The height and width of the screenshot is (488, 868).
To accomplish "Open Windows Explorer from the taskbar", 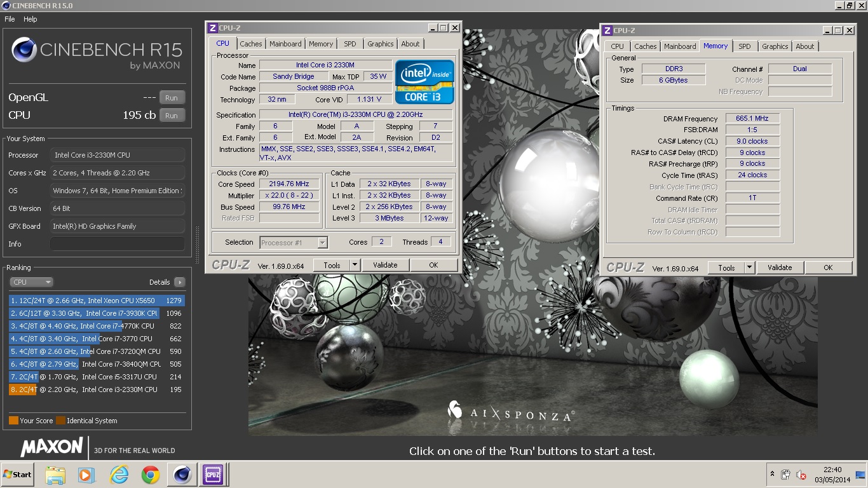I will click(x=55, y=475).
